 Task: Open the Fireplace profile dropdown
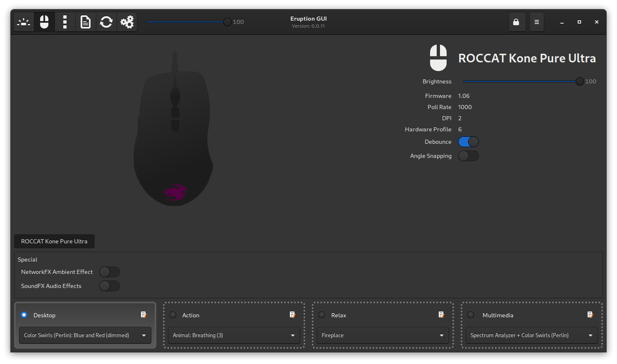tap(383, 335)
